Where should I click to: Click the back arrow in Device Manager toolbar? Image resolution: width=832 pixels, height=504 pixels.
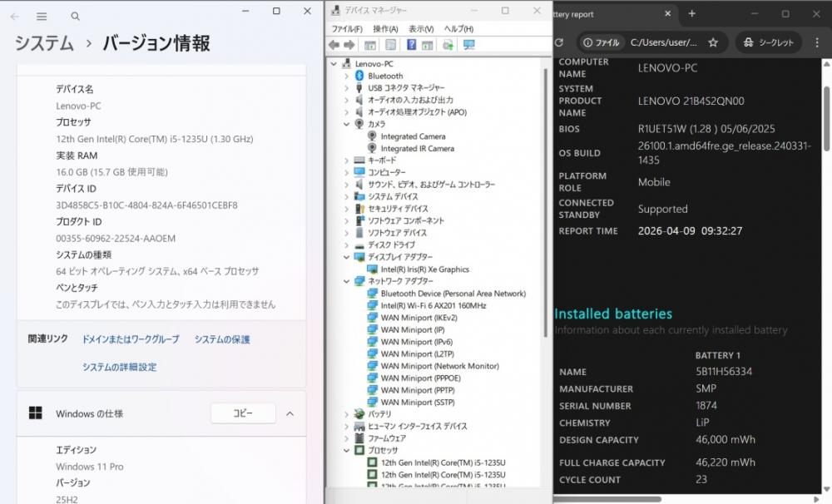click(x=334, y=45)
